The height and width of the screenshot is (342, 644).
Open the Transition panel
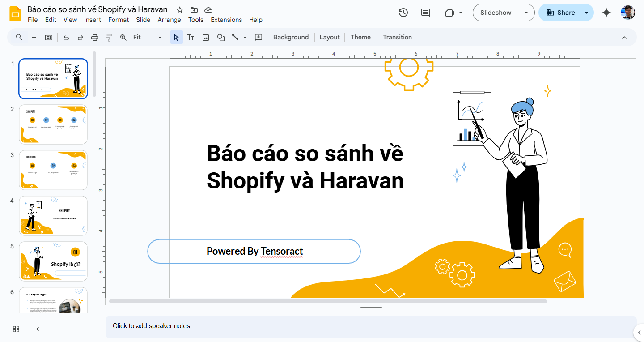pyautogui.click(x=397, y=38)
